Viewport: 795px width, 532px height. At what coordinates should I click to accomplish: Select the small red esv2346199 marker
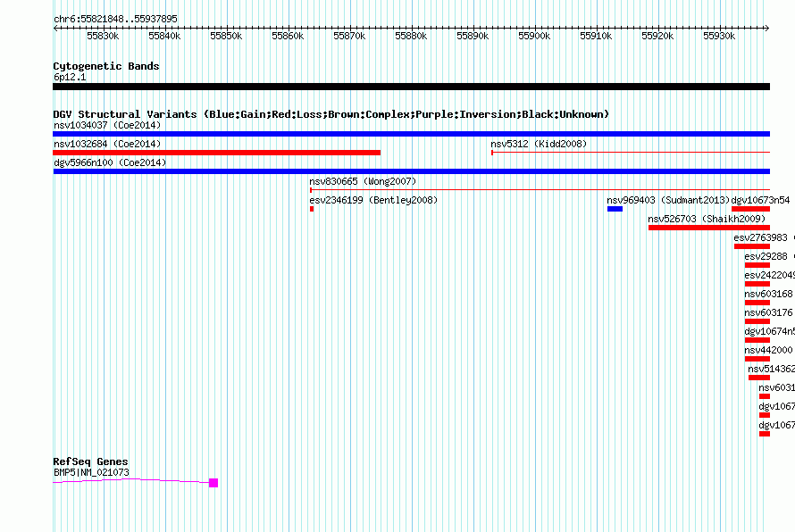(x=312, y=209)
